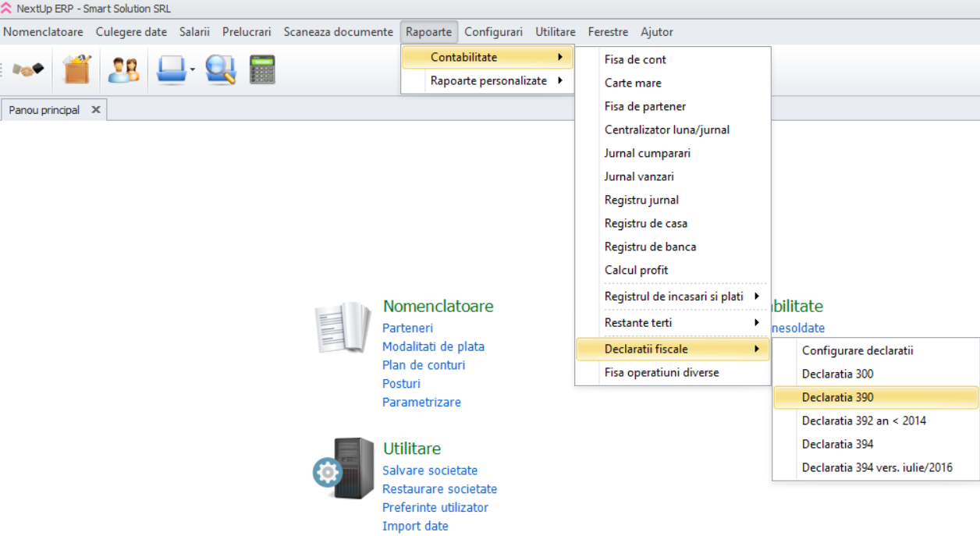The height and width of the screenshot is (536, 980).
Task: Click the two-people users toolbar icon
Action: [x=123, y=70]
